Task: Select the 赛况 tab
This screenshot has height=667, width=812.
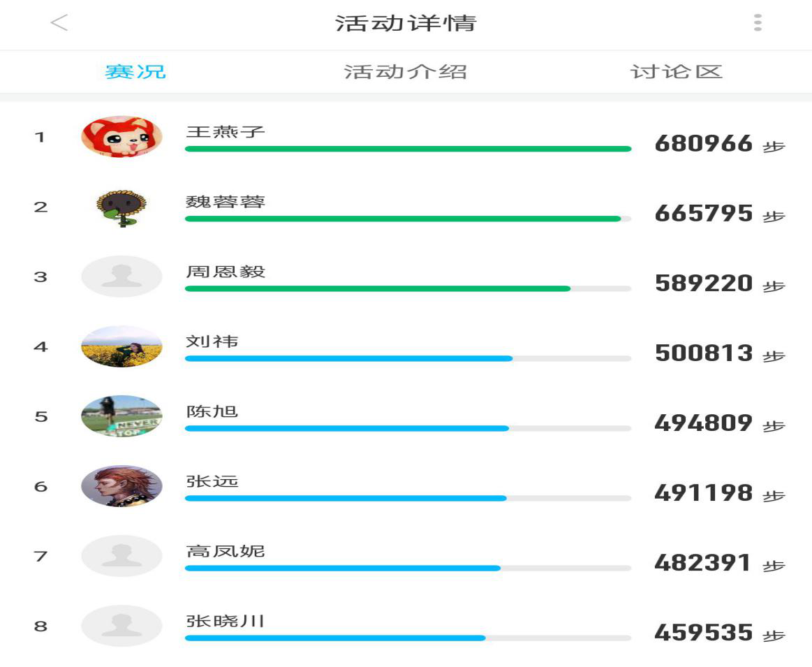Action: 135,71
